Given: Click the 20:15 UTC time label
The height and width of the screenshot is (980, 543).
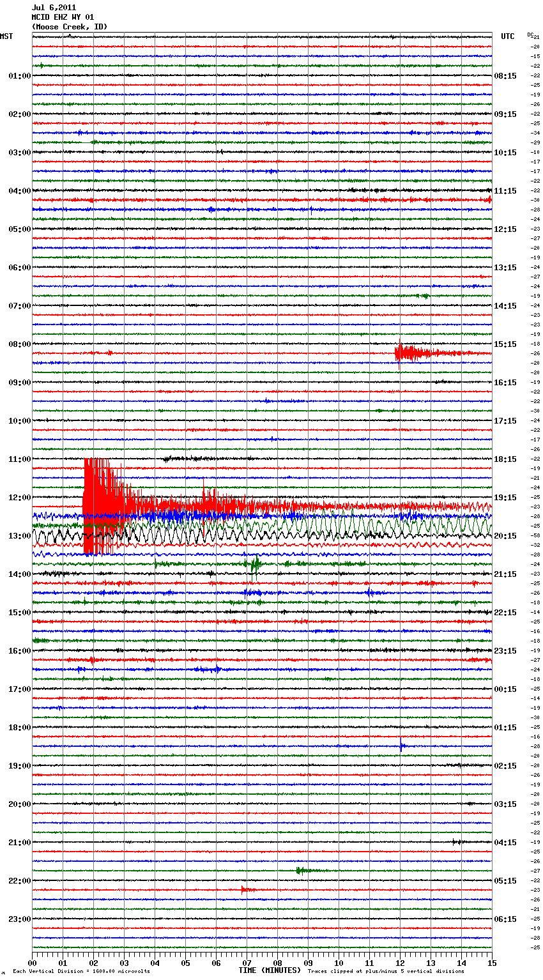Looking at the screenshot, I should coord(505,536).
